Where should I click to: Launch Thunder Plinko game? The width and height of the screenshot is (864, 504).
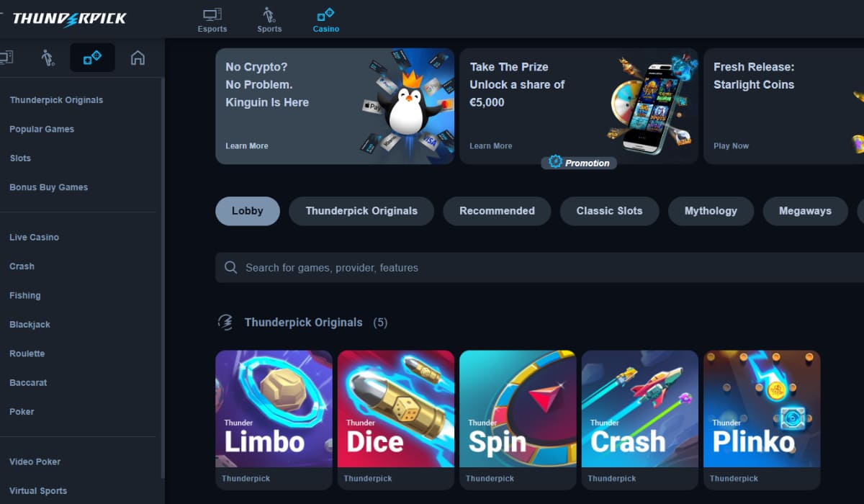tap(762, 409)
